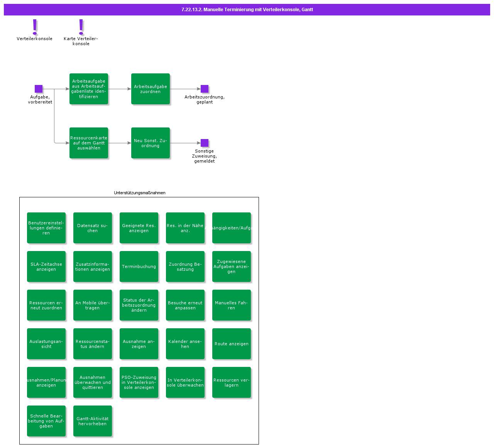Click Zusatzinformationen anzeigen box
Image resolution: width=494 pixels, height=448 pixels.
tap(93, 266)
